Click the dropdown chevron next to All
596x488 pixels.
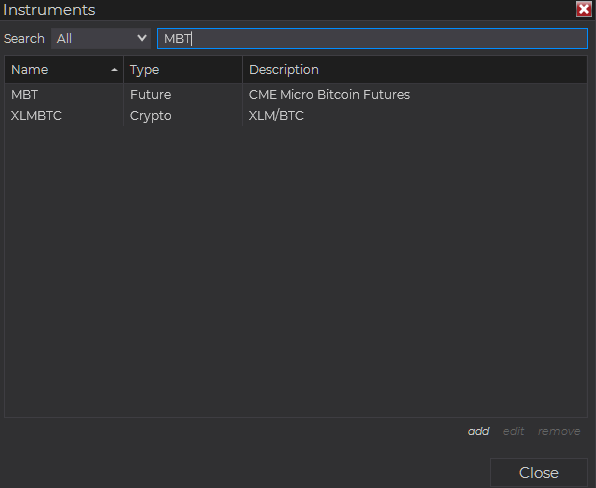pyautogui.click(x=142, y=38)
